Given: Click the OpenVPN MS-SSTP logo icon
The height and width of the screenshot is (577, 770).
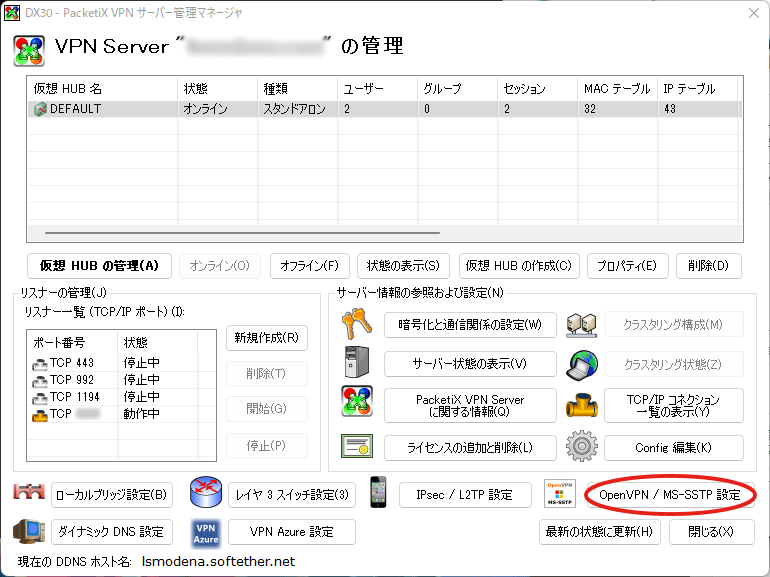Looking at the screenshot, I should click(x=560, y=493).
